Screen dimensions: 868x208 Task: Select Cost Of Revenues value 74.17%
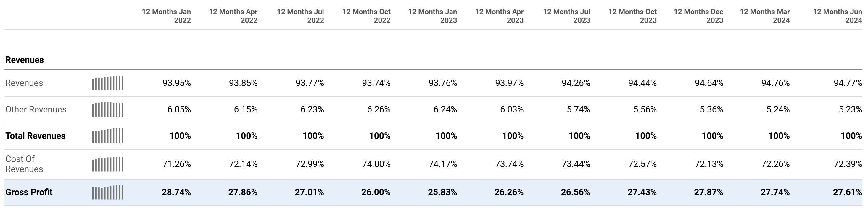tap(443, 164)
